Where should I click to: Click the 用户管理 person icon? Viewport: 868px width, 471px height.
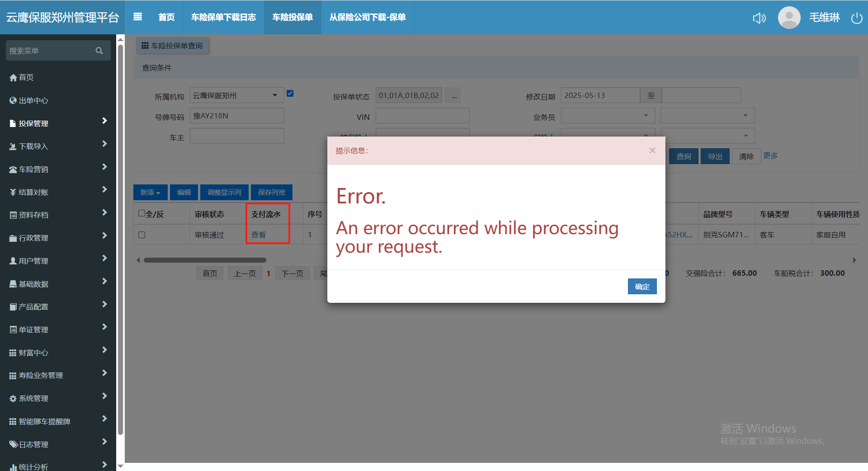[13, 261]
